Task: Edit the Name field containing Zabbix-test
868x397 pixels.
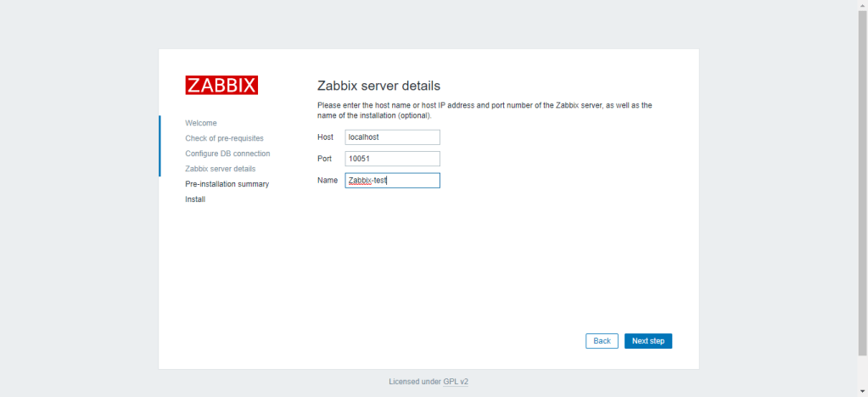Action: pyautogui.click(x=392, y=180)
